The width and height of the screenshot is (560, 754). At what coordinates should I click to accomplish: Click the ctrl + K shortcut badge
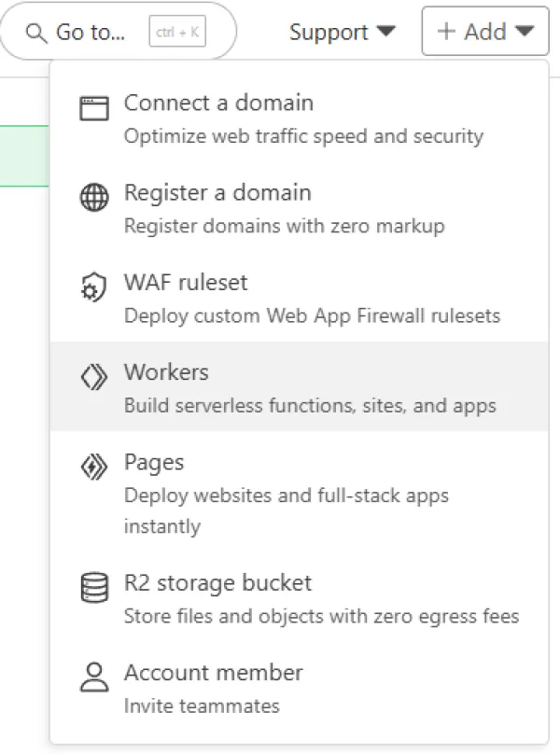(176, 33)
